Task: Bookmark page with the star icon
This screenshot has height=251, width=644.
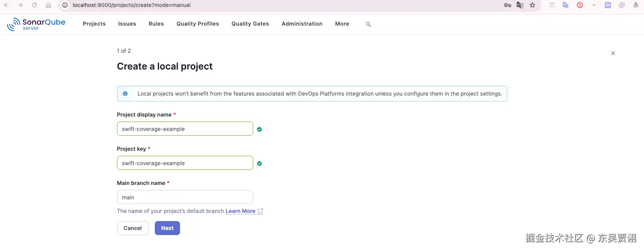Action: 532,5
